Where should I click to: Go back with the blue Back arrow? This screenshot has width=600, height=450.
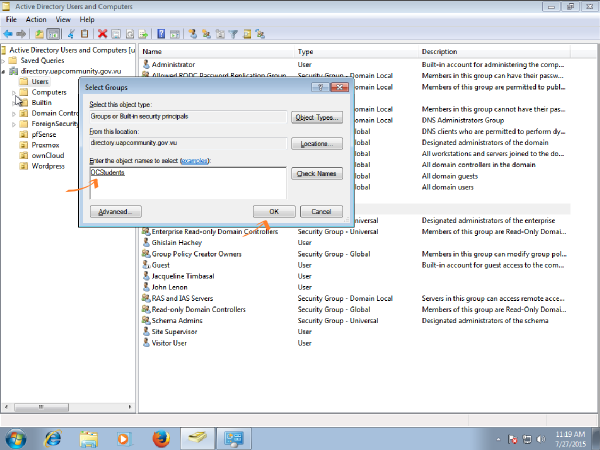[x=8, y=34]
